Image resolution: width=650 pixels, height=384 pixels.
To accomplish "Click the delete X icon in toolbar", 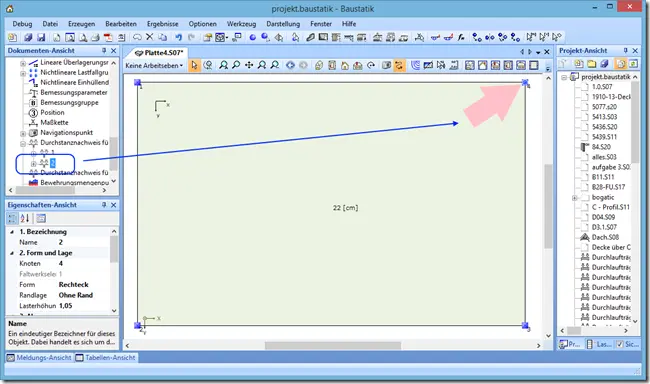I will (x=150, y=37).
